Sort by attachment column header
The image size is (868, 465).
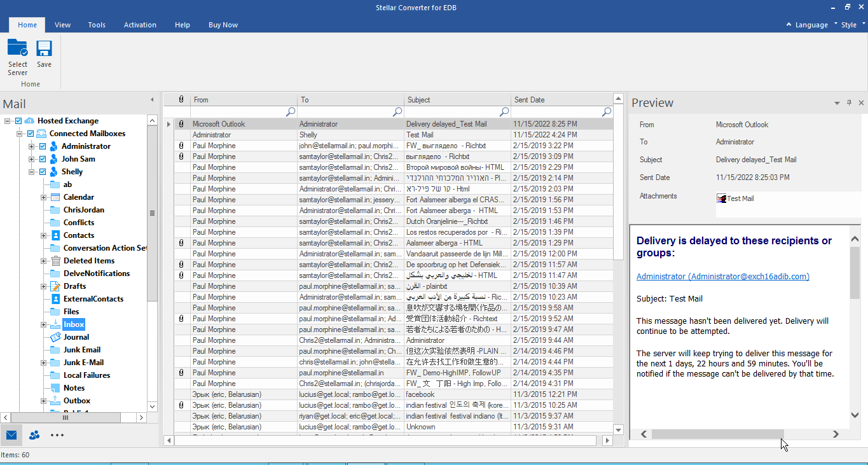(181, 99)
